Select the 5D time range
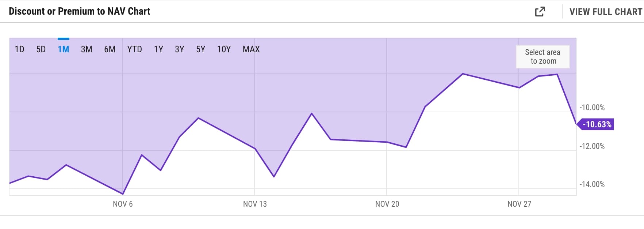The image size is (644, 229). coord(41,49)
